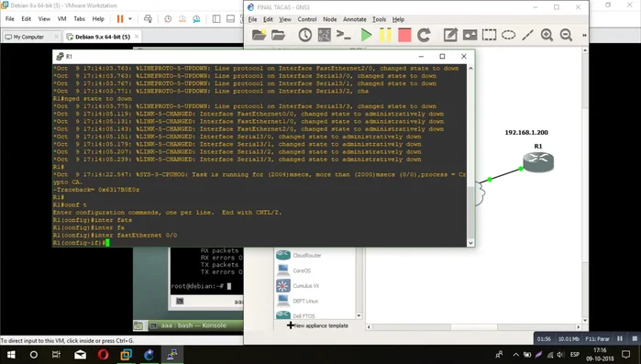Screen dimensions: 641x364
Task: Select R1 router node in GNS3 topology
Action: pos(538,161)
